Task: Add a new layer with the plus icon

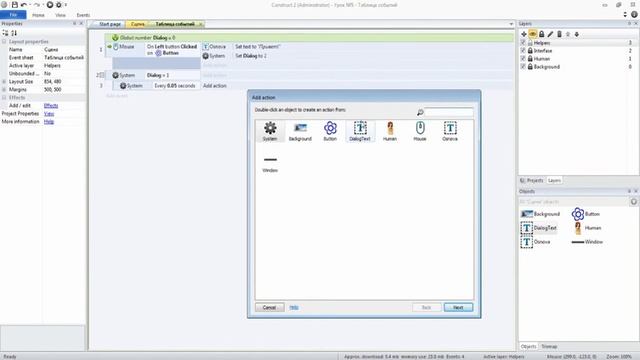Action: pos(524,34)
